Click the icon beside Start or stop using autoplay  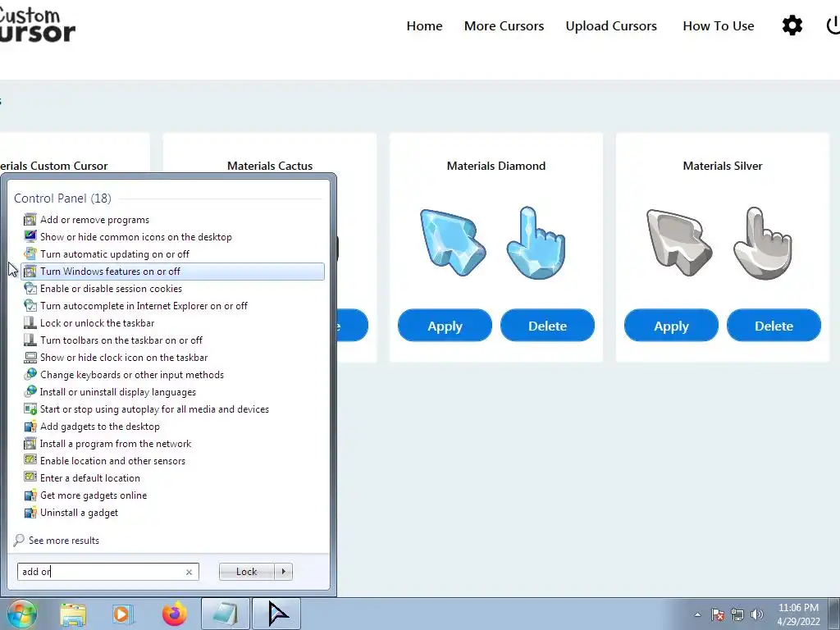pyautogui.click(x=30, y=409)
